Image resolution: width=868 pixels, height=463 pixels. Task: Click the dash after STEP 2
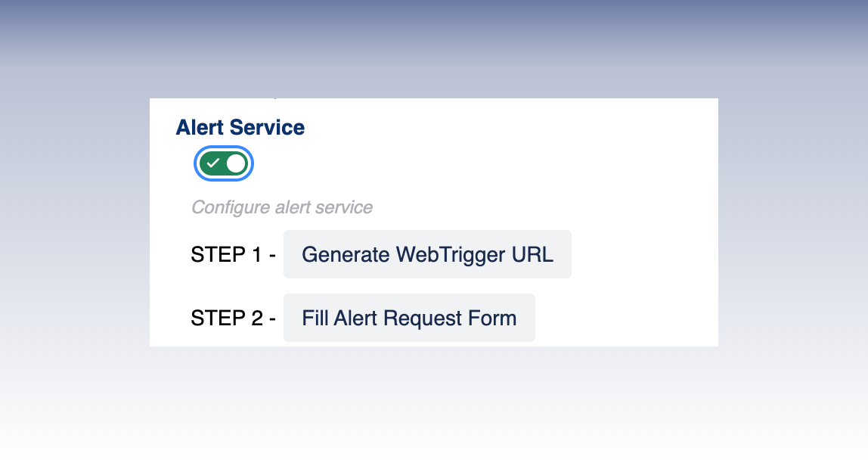coord(271,319)
